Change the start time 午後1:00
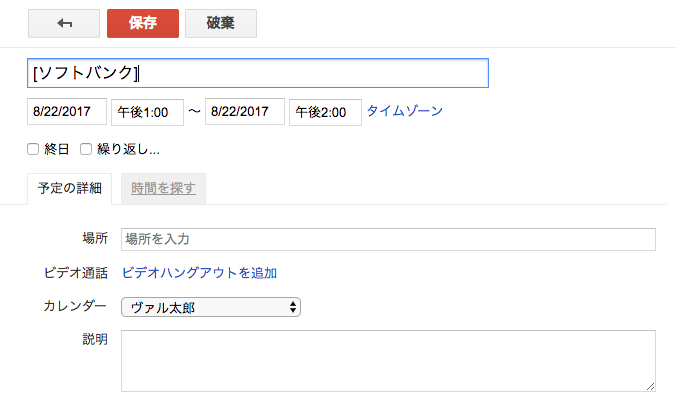 (x=147, y=113)
